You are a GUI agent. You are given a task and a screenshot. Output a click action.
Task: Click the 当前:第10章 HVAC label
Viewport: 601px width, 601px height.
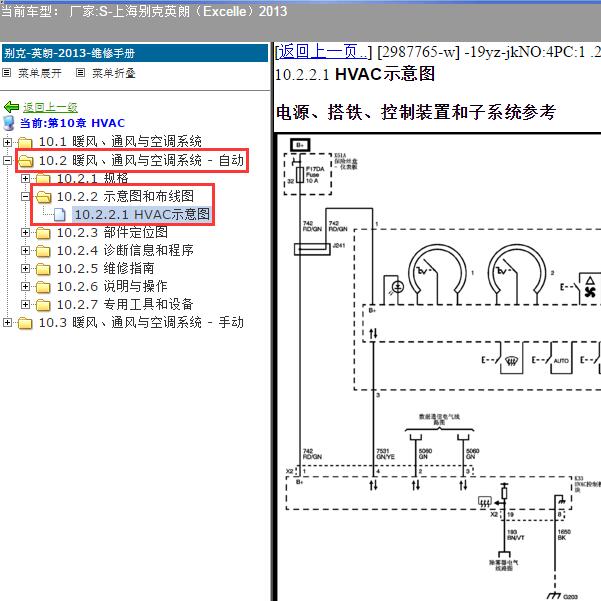click(x=72, y=123)
